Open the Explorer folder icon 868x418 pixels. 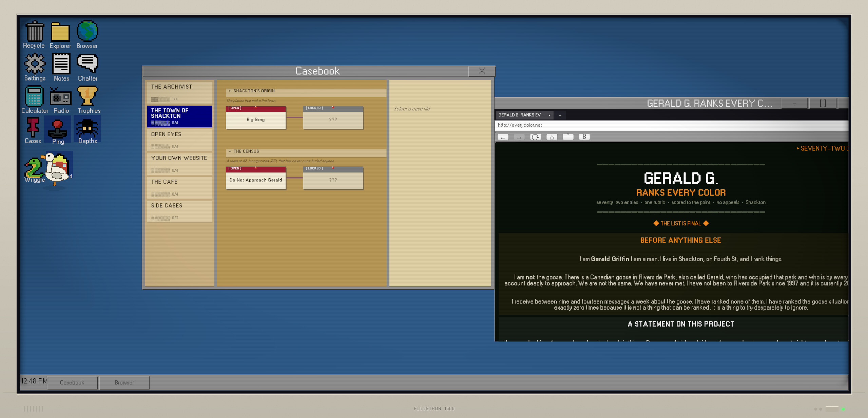click(x=60, y=35)
